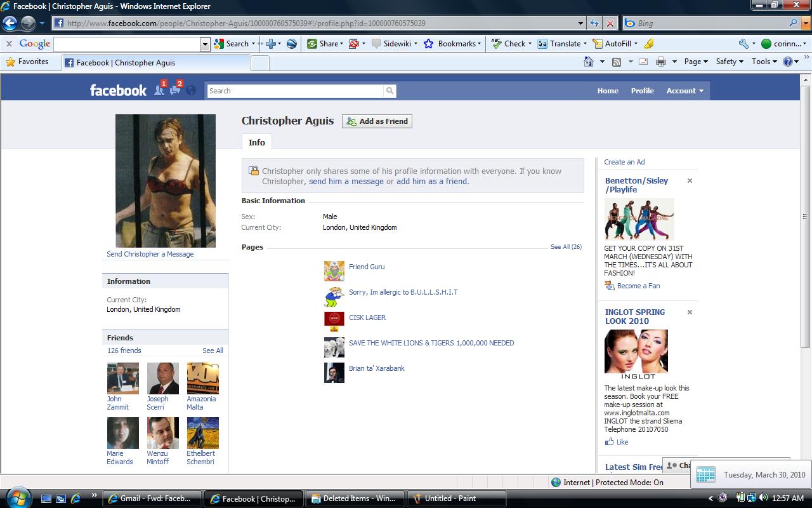Click the RSS feeds icon
Viewport: 812px width, 508px height.
(x=616, y=62)
